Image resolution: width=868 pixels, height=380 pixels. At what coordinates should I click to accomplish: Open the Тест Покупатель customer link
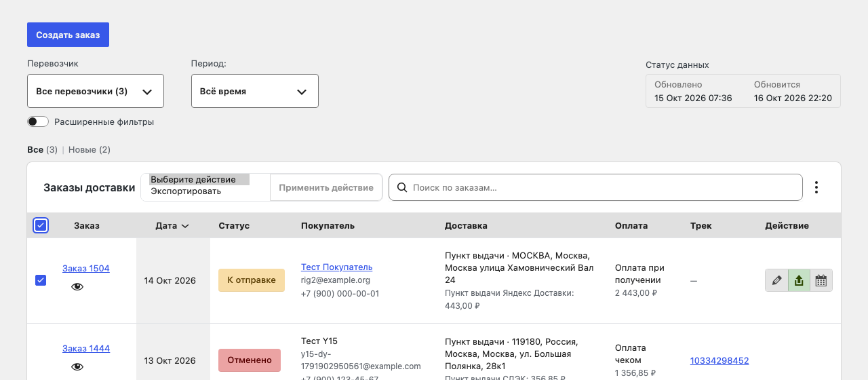pos(336,267)
